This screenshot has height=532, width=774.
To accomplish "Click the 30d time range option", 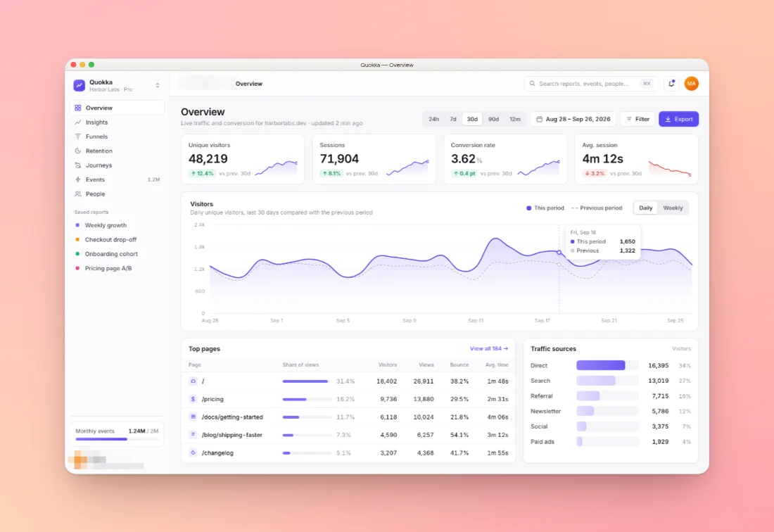I will pyautogui.click(x=472, y=120).
